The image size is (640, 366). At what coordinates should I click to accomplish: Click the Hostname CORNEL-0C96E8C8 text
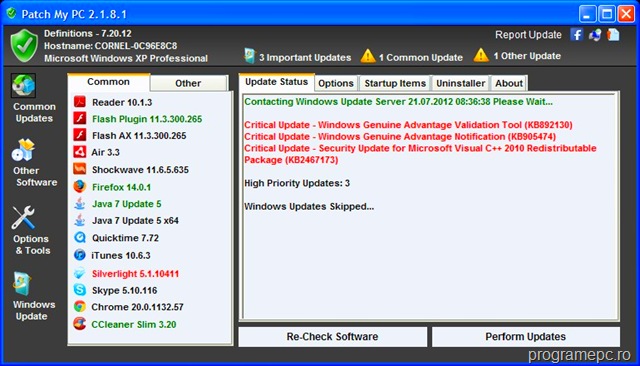click(111, 46)
